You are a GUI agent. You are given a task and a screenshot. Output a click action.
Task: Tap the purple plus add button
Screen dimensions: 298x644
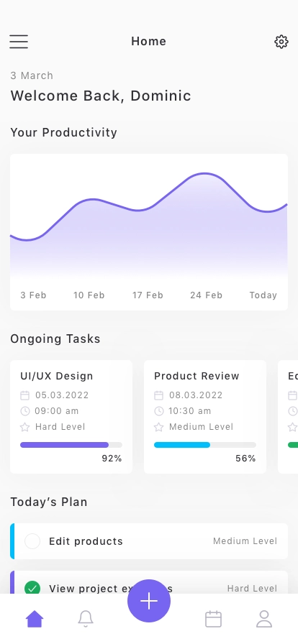[x=149, y=601]
